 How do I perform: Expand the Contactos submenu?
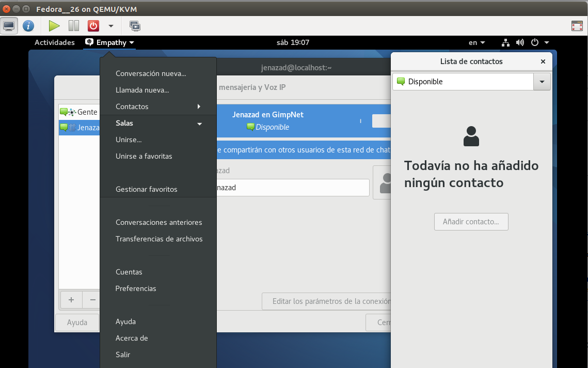tap(158, 106)
